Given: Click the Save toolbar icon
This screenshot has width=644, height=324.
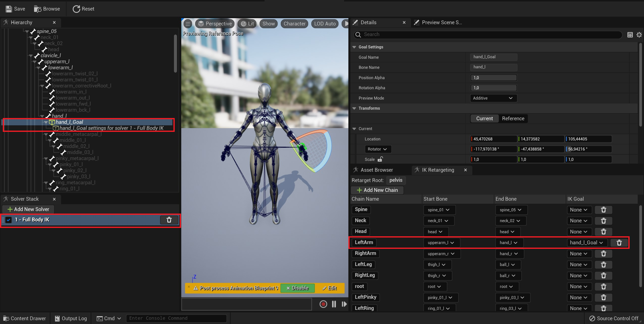Looking at the screenshot, I should click(x=9, y=9).
